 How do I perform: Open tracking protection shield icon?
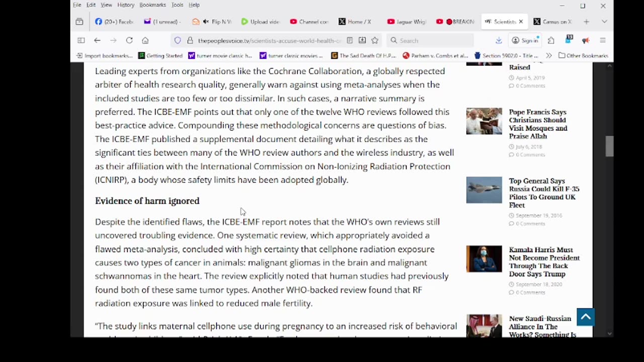178,40
